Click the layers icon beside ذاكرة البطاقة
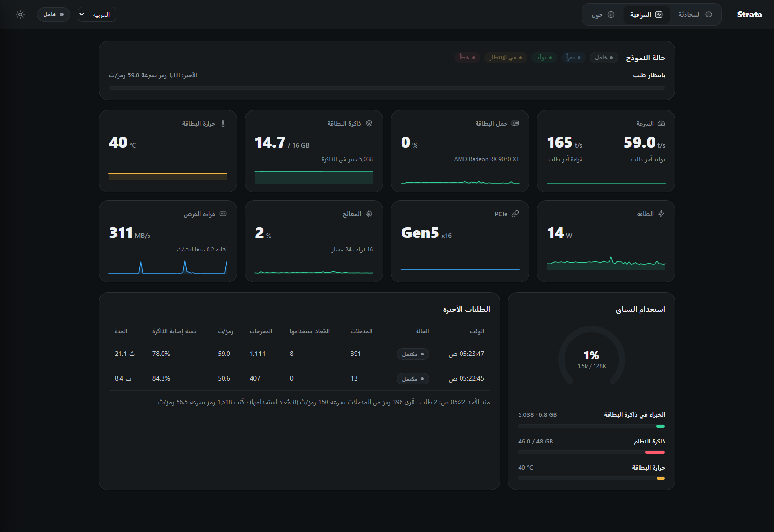 pos(369,124)
